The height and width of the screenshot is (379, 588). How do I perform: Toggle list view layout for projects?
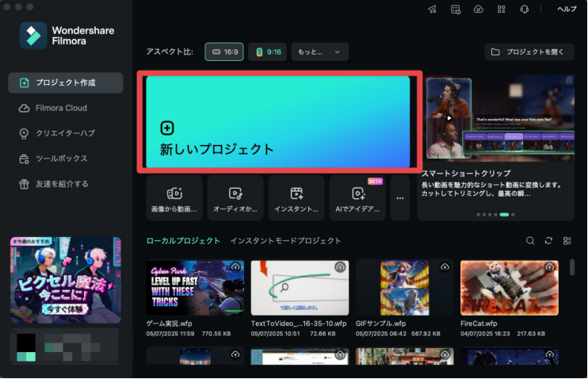point(567,240)
